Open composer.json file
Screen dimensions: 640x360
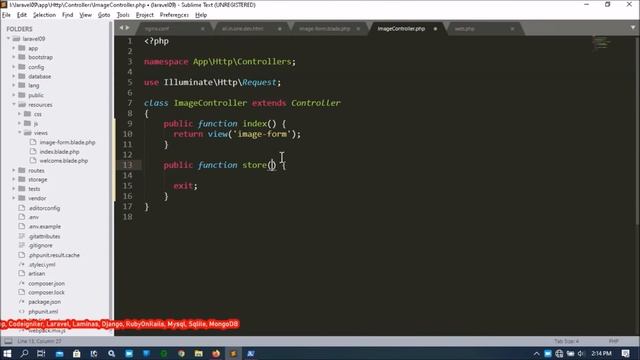point(47,283)
